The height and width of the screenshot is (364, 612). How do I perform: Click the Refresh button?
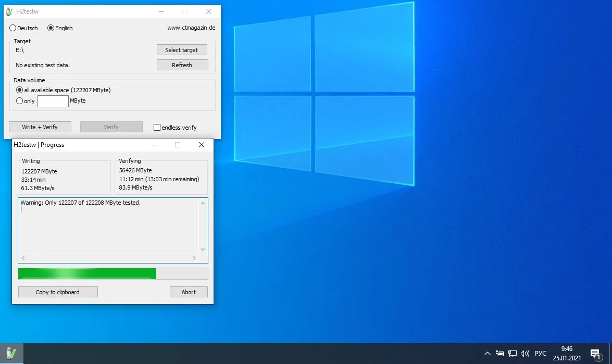[x=182, y=65]
